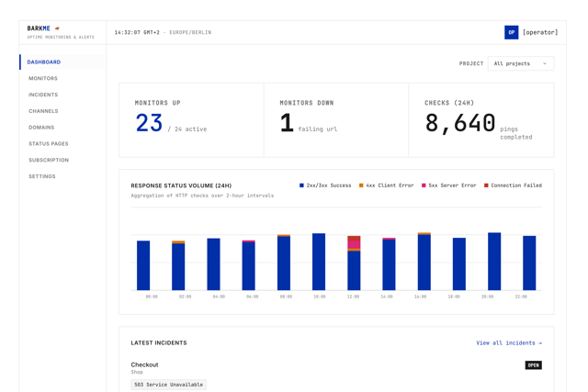The height and width of the screenshot is (392, 588).
Task: Click the 22:00 bar in chart
Action: click(x=529, y=263)
